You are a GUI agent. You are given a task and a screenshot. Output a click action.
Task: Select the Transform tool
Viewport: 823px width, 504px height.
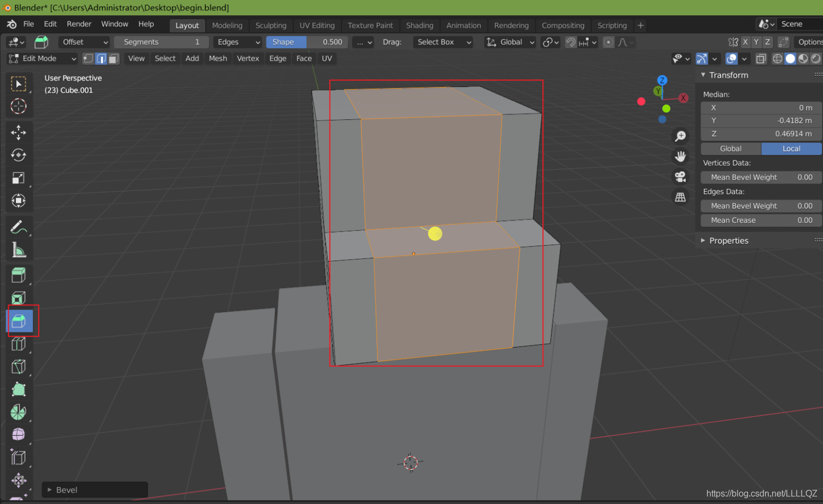point(19,201)
